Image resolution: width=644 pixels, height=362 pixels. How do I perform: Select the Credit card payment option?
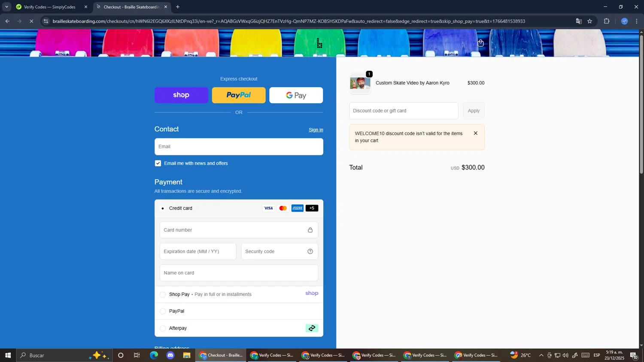[163, 208]
